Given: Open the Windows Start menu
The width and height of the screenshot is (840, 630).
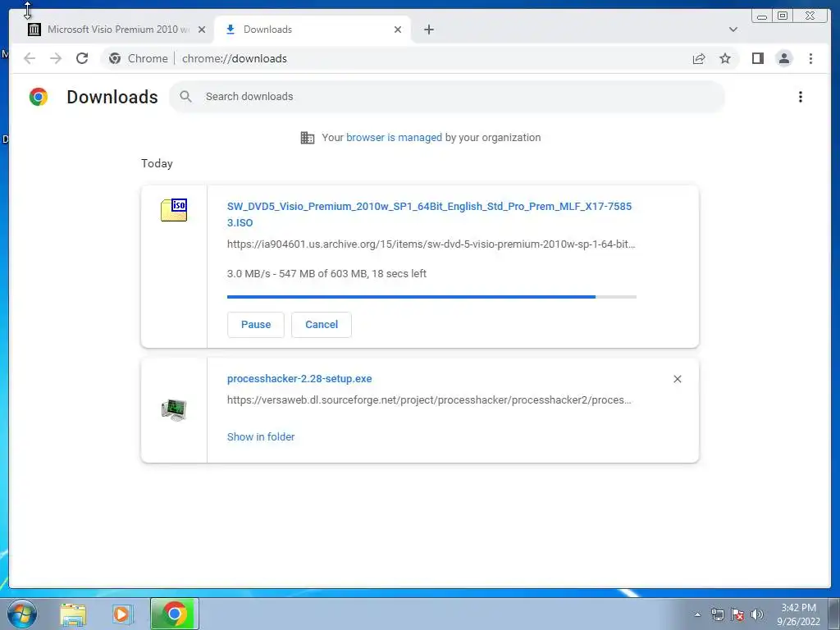Looking at the screenshot, I should tap(22, 614).
